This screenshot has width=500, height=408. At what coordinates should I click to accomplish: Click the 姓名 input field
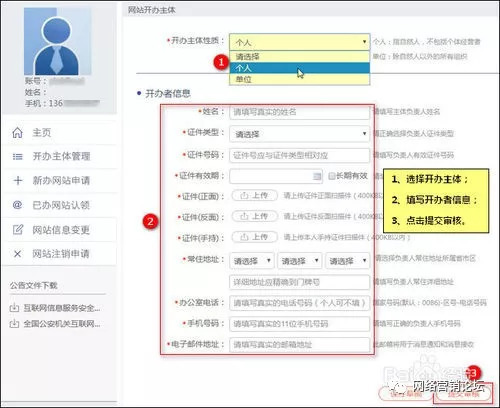tap(299, 112)
